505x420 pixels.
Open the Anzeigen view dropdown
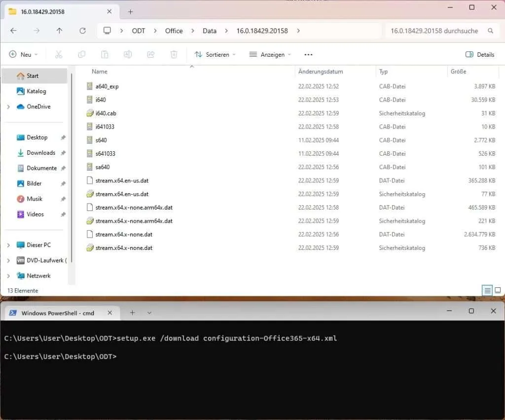pyautogui.click(x=270, y=55)
